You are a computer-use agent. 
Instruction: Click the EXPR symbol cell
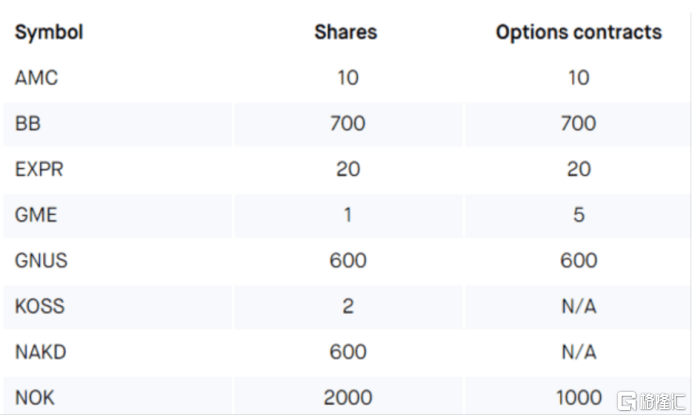[39, 169]
